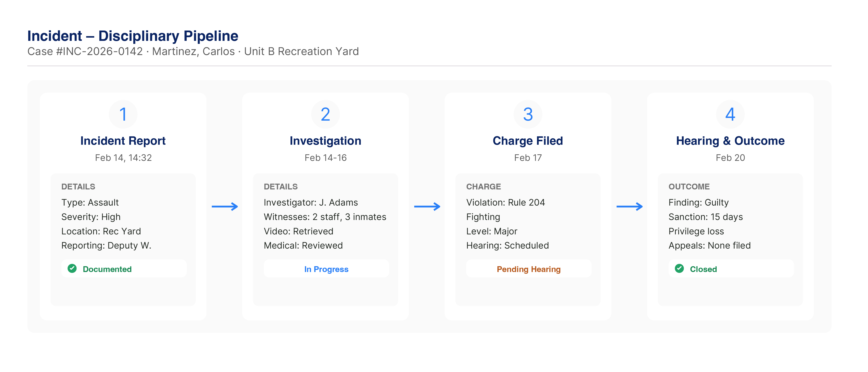Screen dimensions: 868x372
Task: Click arrow between Incident Report and Investigation
Action: 225,207
